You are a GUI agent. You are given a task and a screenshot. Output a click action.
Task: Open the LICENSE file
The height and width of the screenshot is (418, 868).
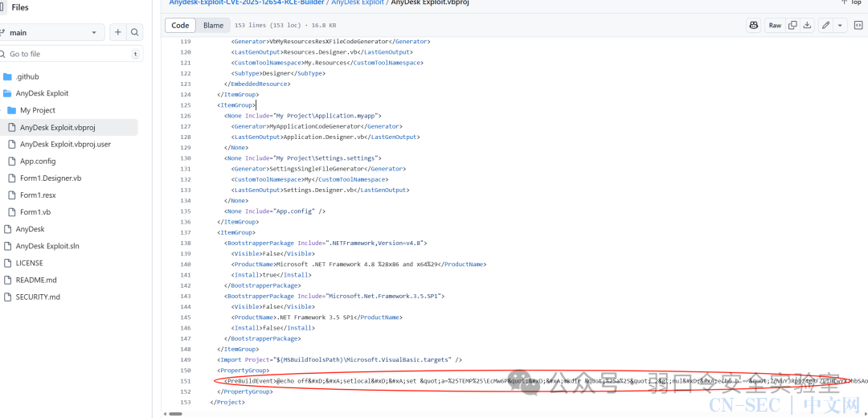tap(30, 263)
